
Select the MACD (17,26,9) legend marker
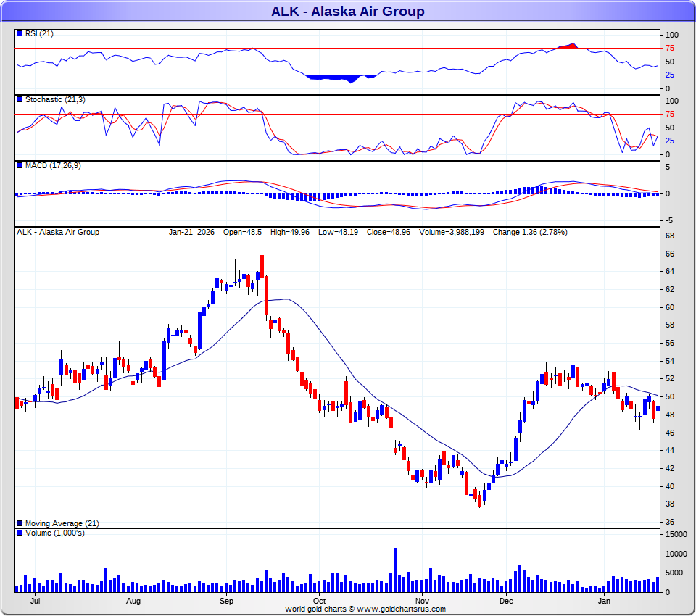coord(20,166)
